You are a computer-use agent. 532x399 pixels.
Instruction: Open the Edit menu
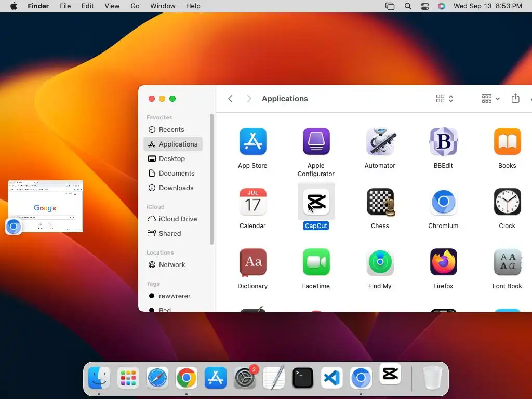point(87,6)
